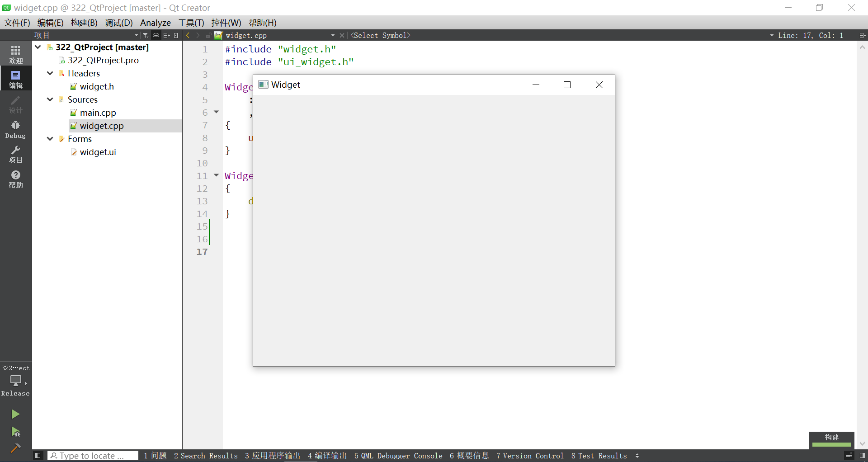Open the 2 Search Results pane

pos(206,456)
